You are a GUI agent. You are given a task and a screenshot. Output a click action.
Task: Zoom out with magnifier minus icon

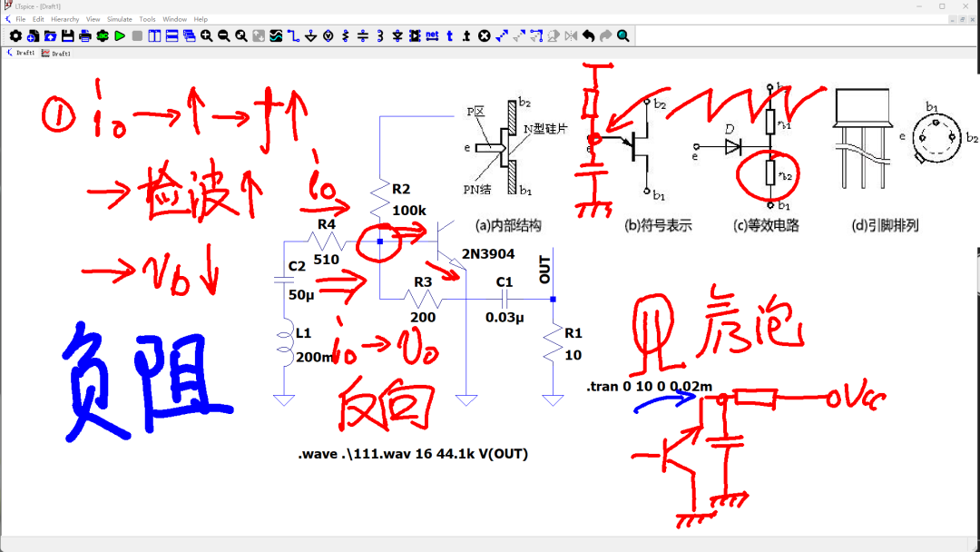pyautogui.click(x=224, y=36)
